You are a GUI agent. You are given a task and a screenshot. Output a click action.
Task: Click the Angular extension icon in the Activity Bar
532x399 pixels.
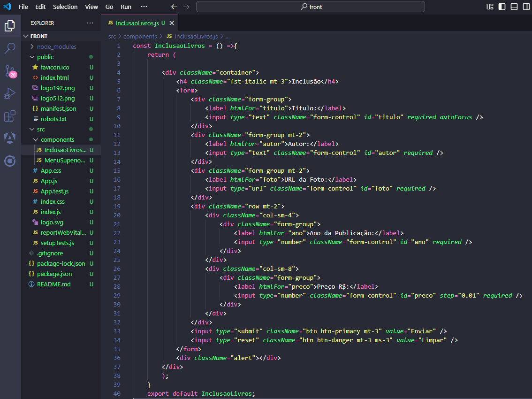point(10,138)
